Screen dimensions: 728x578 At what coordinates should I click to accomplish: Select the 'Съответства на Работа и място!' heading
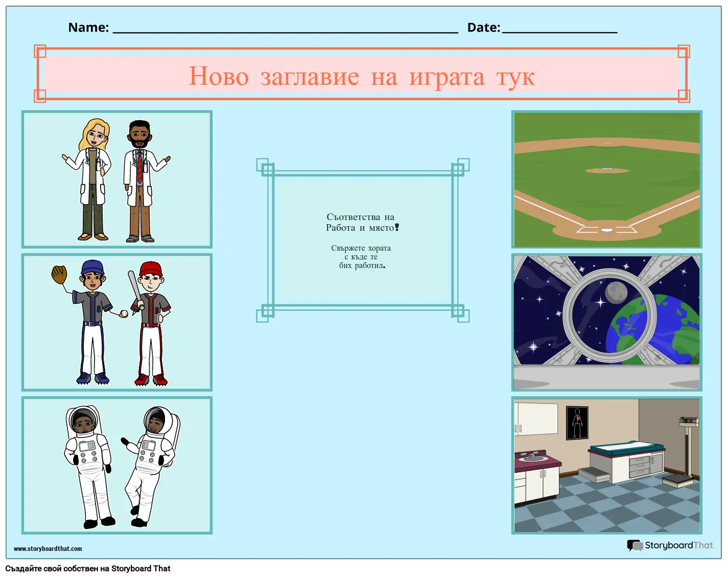[361, 223]
